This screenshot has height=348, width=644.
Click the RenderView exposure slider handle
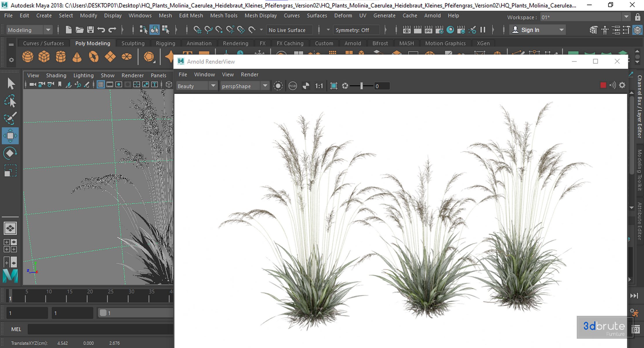coord(361,86)
